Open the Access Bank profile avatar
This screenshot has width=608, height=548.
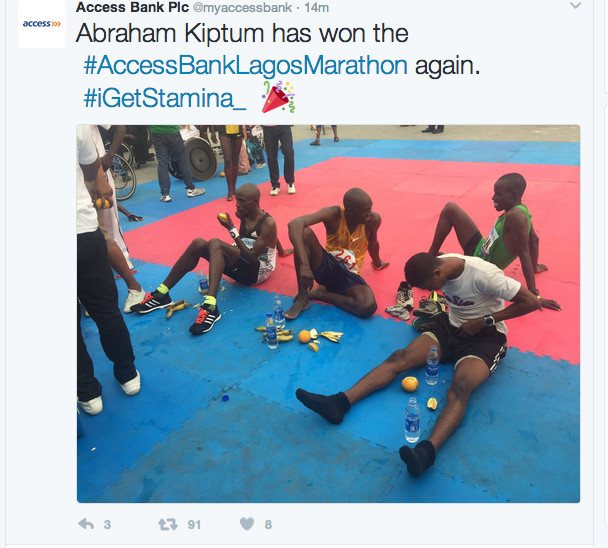(42, 24)
